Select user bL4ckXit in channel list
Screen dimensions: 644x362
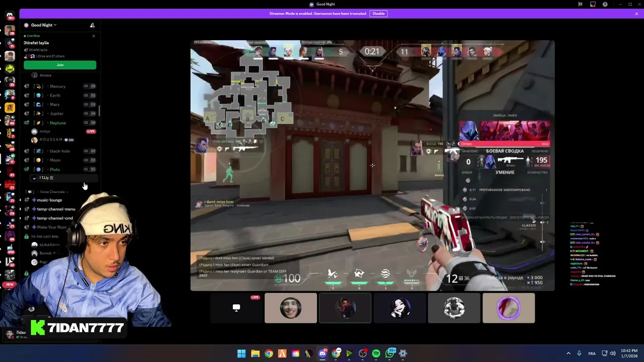click(45, 244)
